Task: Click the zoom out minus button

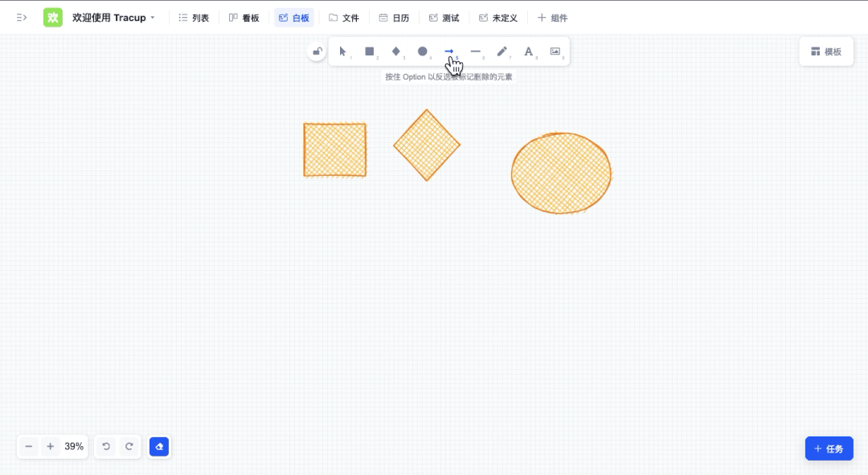Action: (29, 446)
